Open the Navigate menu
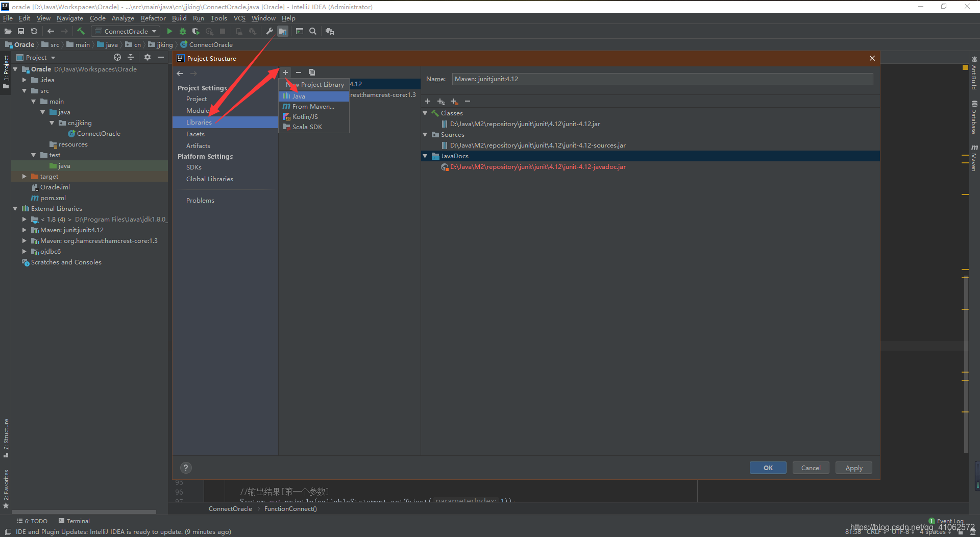Screen dimensions: 980x537 [x=69, y=18]
